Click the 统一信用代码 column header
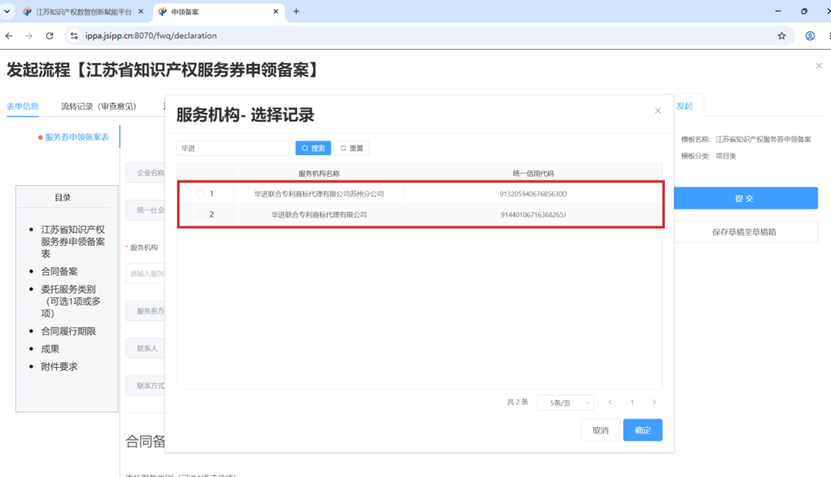Image resolution: width=831 pixels, height=477 pixels. [533, 173]
